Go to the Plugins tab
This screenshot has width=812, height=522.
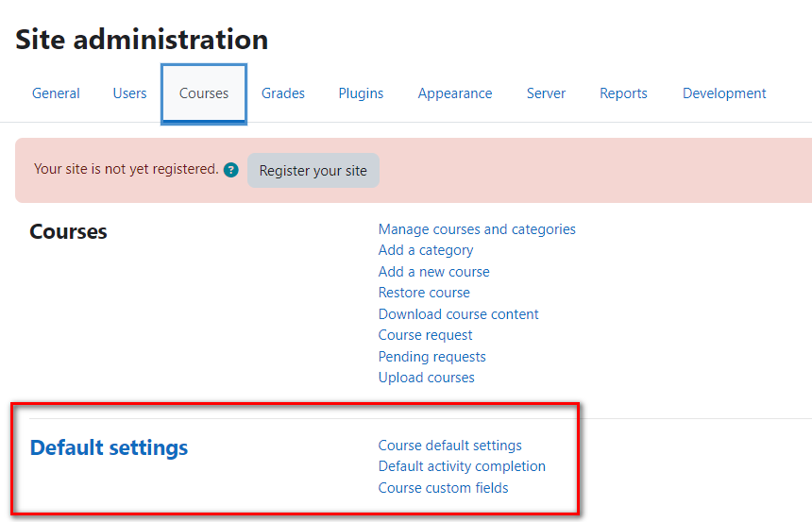point(361,93)
